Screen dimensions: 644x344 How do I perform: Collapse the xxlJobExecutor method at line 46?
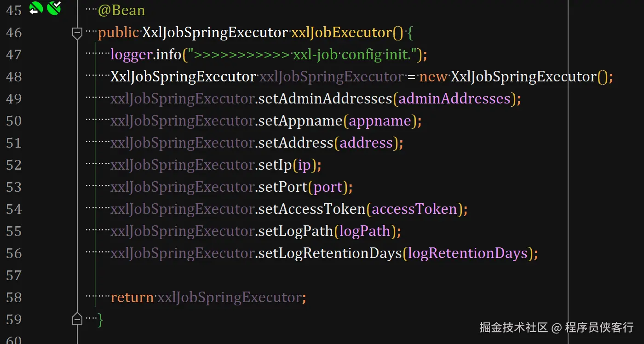tap(77, 33)
